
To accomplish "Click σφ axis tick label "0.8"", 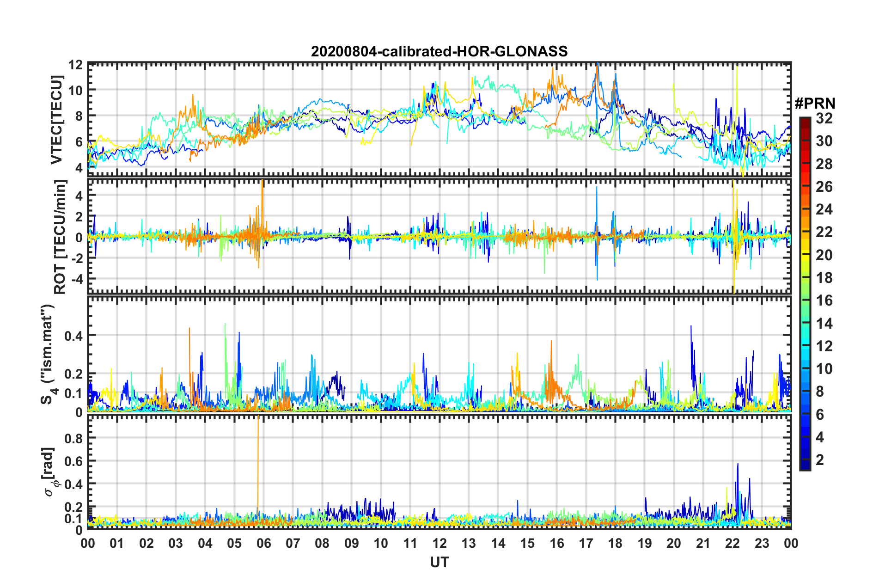I will [73, 438].
